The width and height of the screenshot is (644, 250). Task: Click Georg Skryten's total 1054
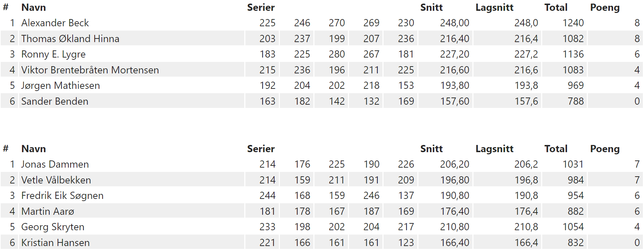[x=573, y=227]
